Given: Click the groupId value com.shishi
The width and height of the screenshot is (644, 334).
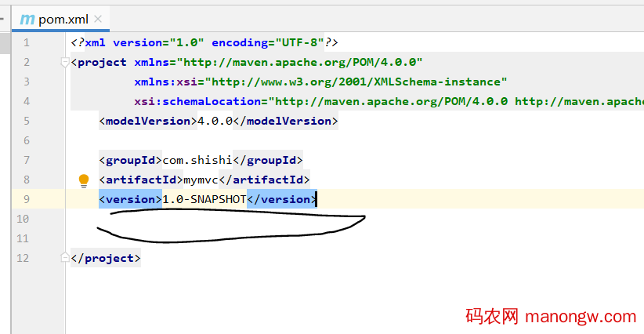Looking at the screenshot, I should pos(197,160).
